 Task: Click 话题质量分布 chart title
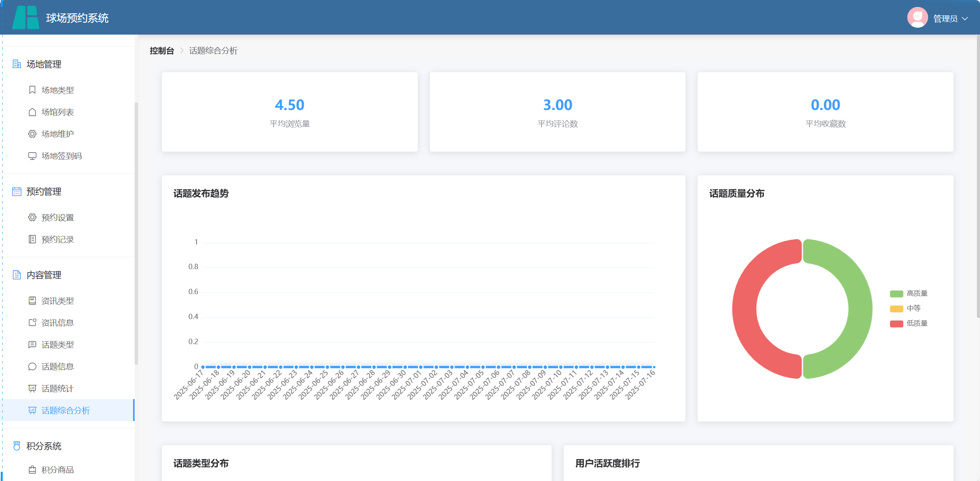(x=737, y=193)
